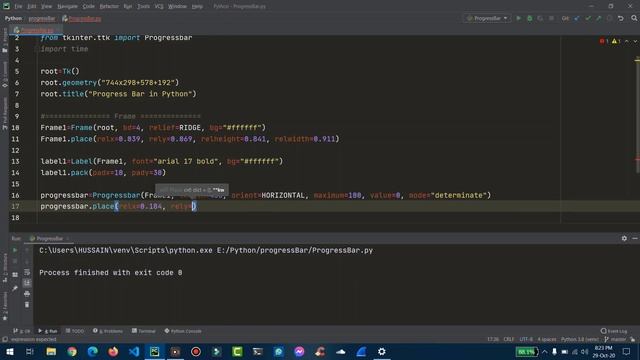640x360 pixels.
Task: Open the Project tool window sidebar button
Action: coord(5,41)
